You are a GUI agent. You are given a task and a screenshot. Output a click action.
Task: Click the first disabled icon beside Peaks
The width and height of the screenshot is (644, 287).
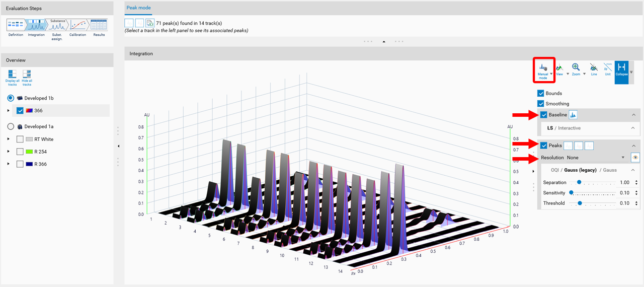[x=568, y=146]
